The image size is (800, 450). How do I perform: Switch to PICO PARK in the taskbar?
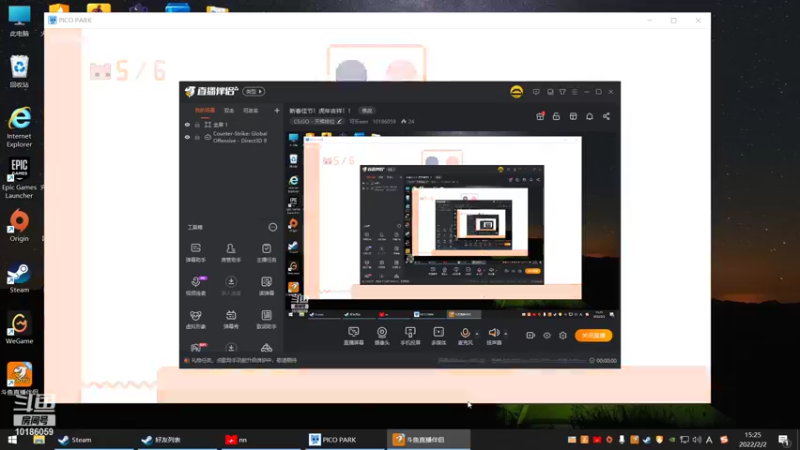pos(345,439)
